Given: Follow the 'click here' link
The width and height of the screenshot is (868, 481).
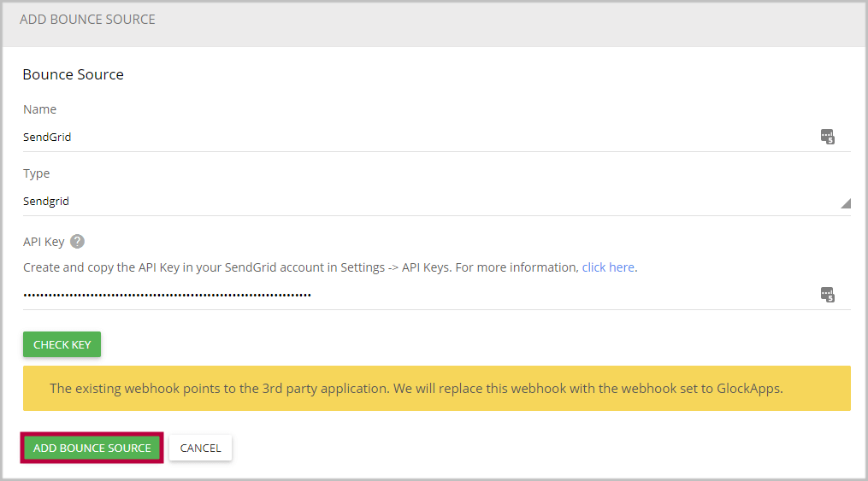Looking at the screenshot, I should click(x=608, y=267).
